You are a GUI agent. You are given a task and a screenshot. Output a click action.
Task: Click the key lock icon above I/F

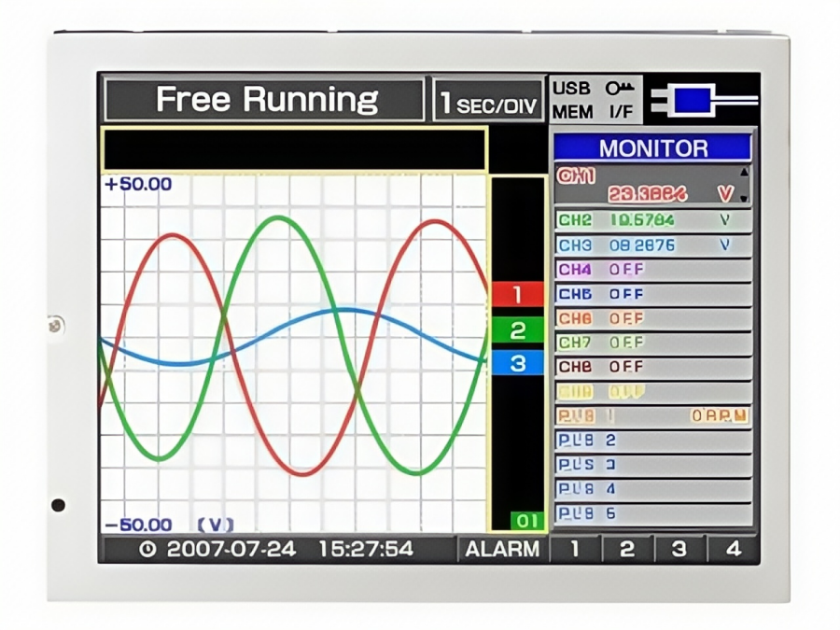(619, 89)
